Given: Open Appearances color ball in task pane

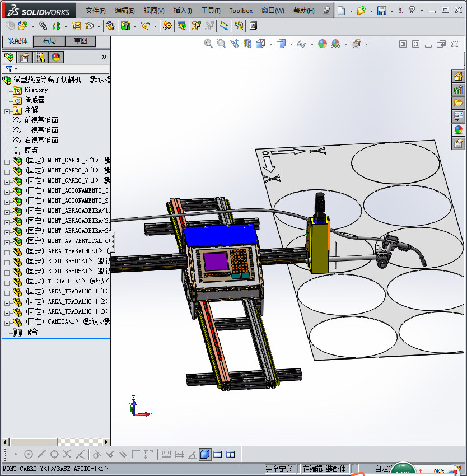Looking at the screenshot, I should point(458,130).
